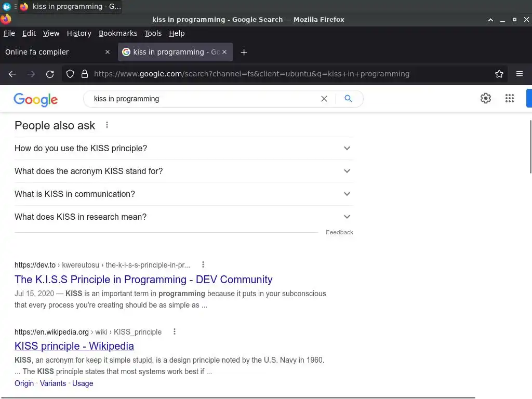Open the Tools menu
Screen dimensions: 532x399
[x=153, y=33]
